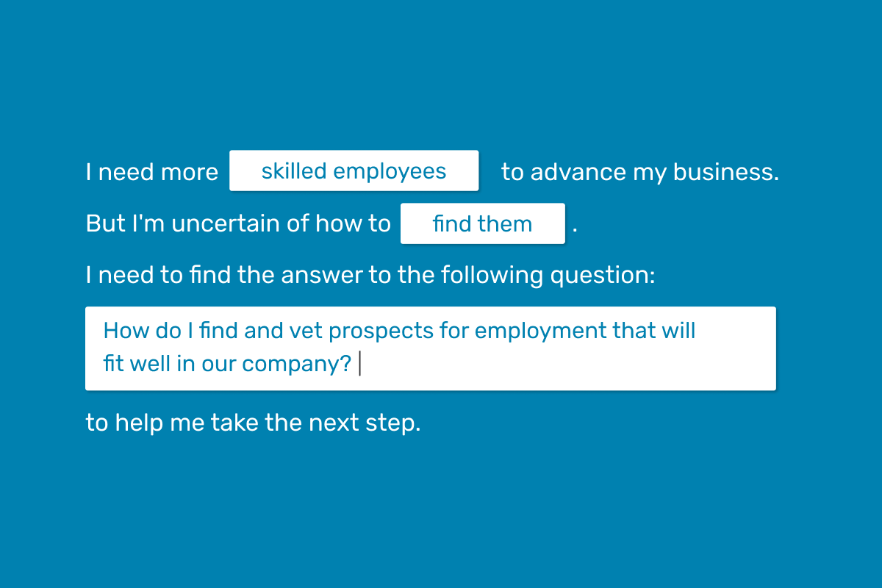Click the "skilled employees" input field
This screenshot has width=882, height=588.
tap(354, 171)
